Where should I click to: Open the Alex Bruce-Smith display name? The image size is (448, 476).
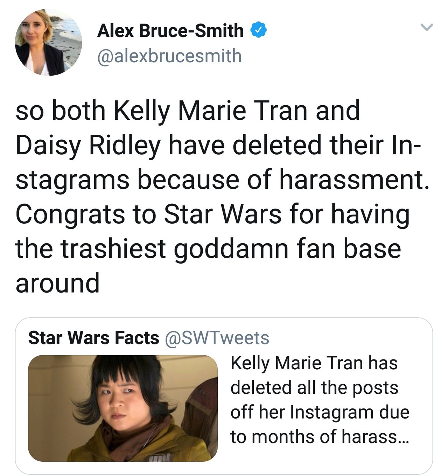coord(170,31)
